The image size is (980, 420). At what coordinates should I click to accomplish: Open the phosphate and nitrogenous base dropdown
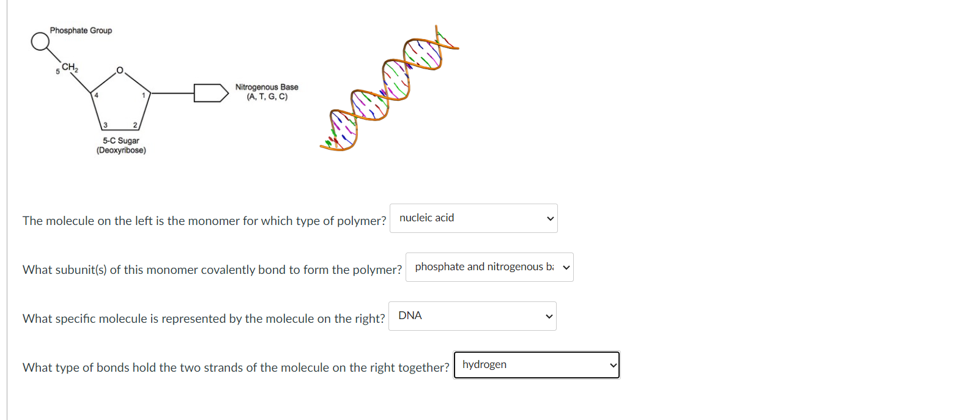489,267
